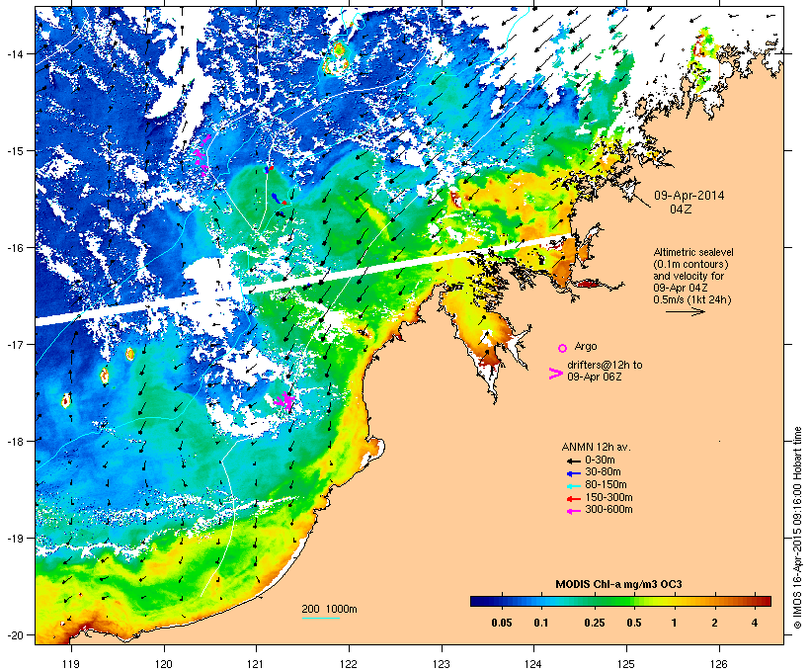Click the 150-300m depth label
This screenshot has width=810, height=672.
(608, 497)
